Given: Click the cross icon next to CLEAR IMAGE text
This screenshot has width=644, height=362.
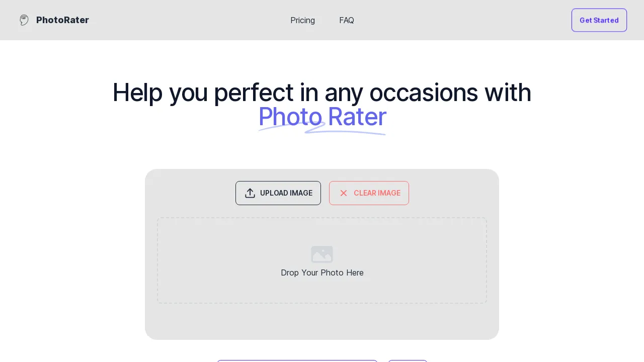Looking at the screenshot, I should (344, 193).
